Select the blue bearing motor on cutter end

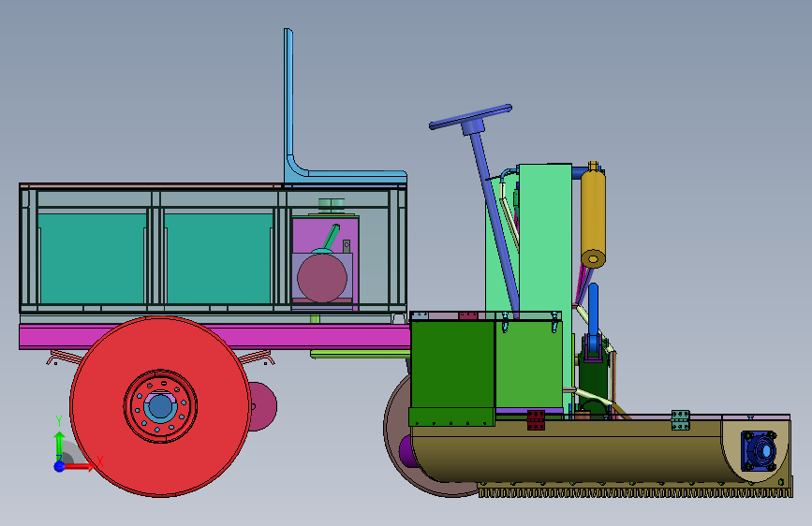[760, 451]
